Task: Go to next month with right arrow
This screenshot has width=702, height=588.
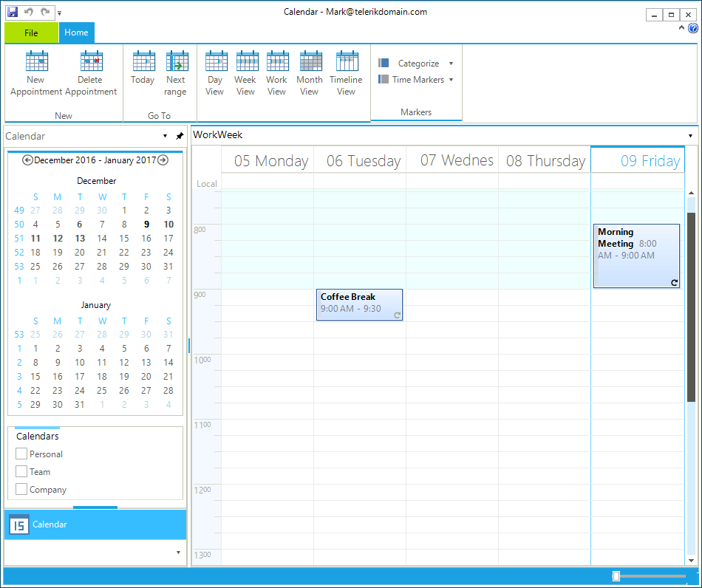Action: click(163, 160)
